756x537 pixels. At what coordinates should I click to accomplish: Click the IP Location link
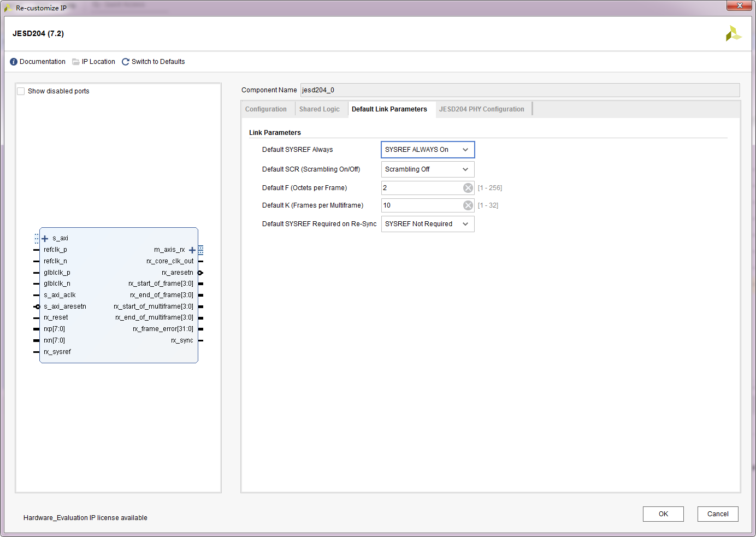click(98, 62)
